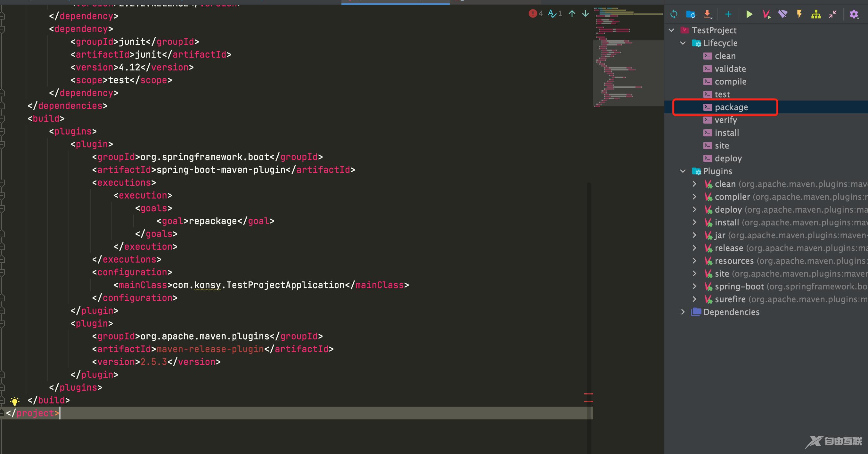The height and width of the screenshot is (454, 868).
Task: Select the package lifecycle phase
Action: 731,107
